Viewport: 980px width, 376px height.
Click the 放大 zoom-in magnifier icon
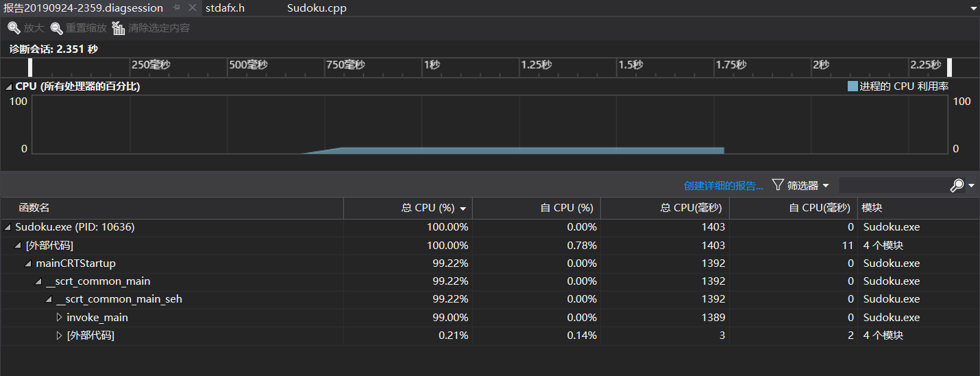pos(14,28)
